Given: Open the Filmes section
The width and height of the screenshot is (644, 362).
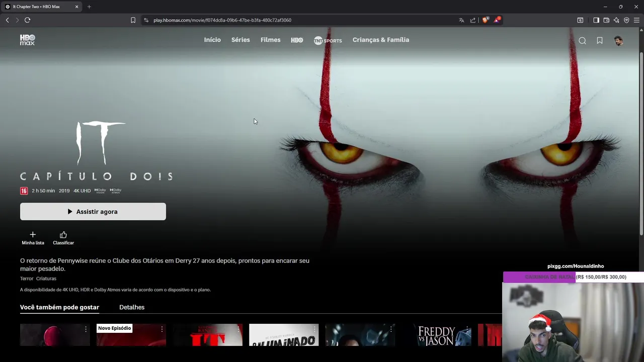Looking at the screenshot, I should point(271,40).
